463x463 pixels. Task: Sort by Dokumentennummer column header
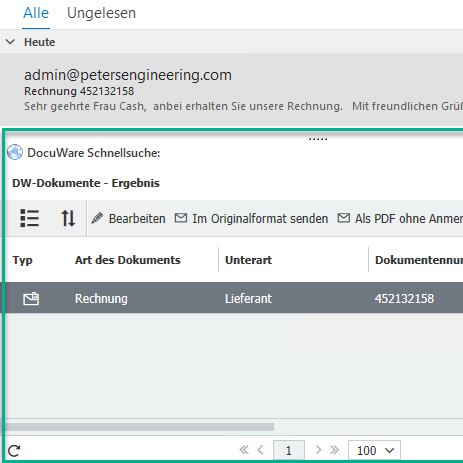419,260
